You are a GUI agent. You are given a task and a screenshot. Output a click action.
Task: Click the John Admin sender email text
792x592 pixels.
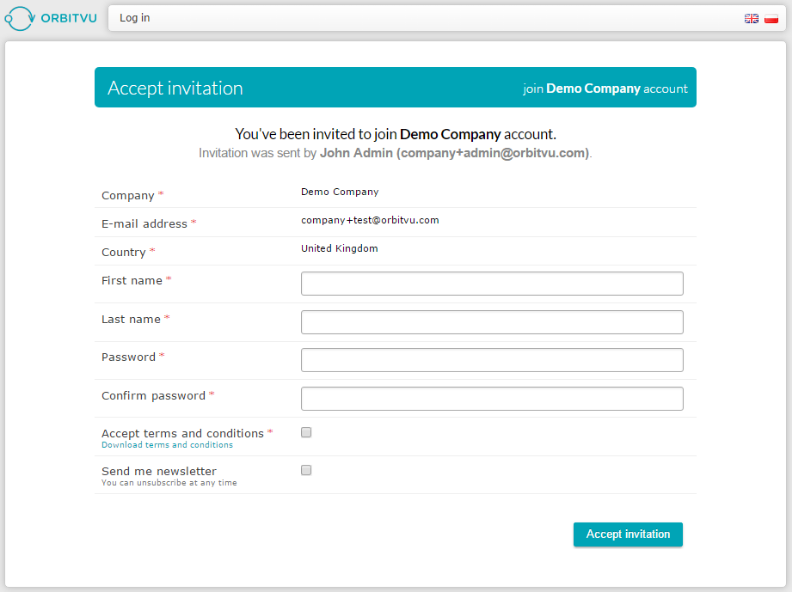pos(455,153)
